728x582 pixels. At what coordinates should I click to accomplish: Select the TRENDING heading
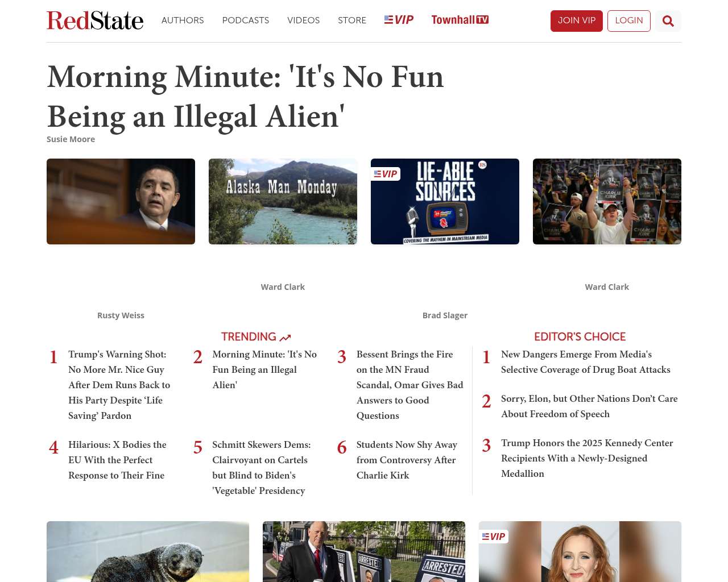249,336
